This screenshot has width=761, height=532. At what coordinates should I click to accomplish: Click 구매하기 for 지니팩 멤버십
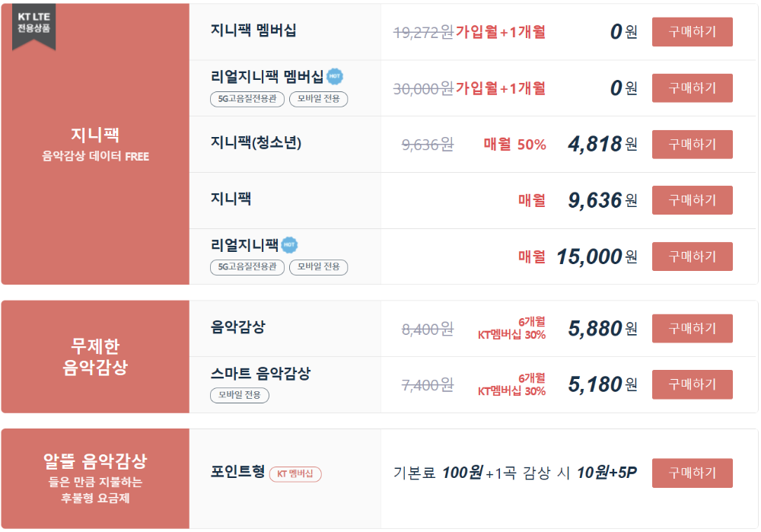pos(692,32)
